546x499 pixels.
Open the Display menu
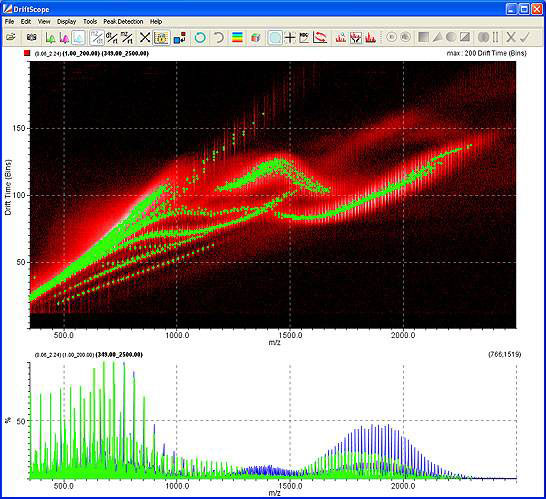coord(67,22)
